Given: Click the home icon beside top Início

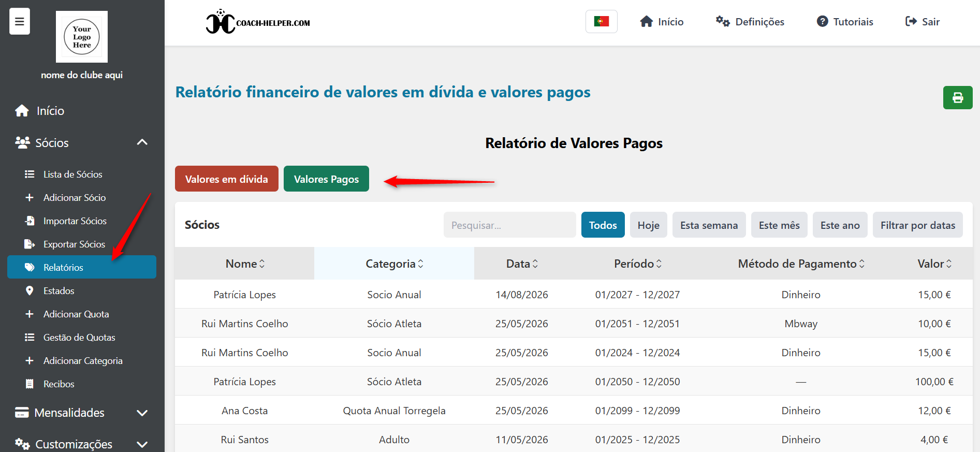Looking at the screenshot, I should [646, 22].
